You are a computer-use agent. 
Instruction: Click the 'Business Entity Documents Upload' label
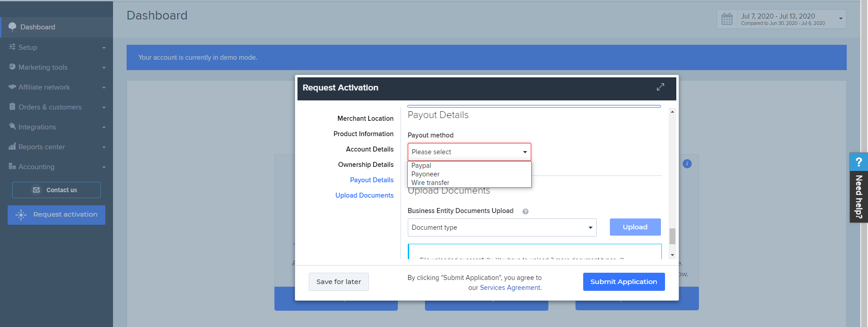coord(461,211)
